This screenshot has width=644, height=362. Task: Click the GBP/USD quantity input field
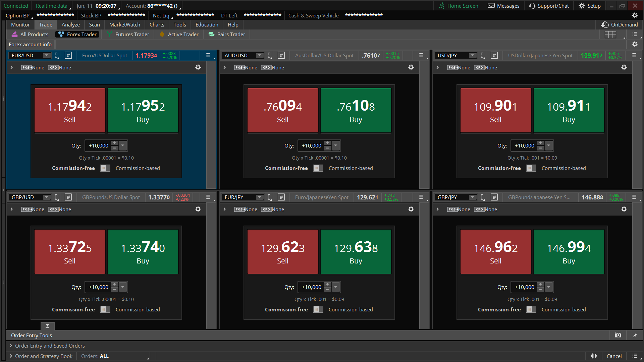98,287
